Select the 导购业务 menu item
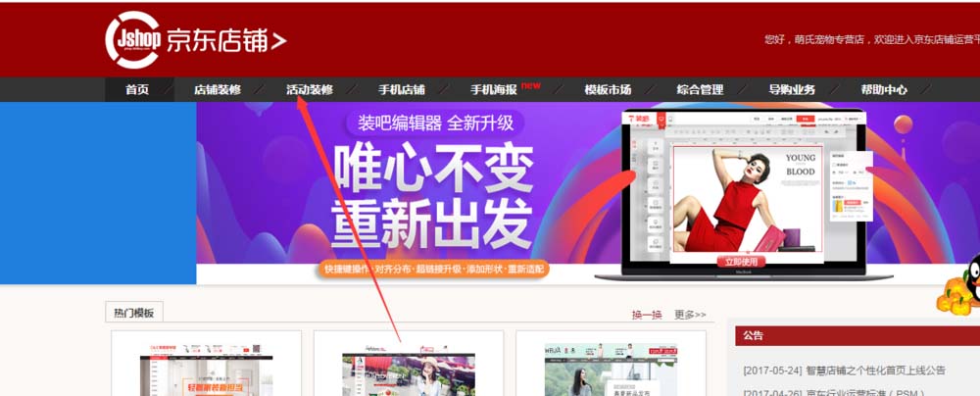Viewport: 980px width, 396px height. tap(792, 89)
